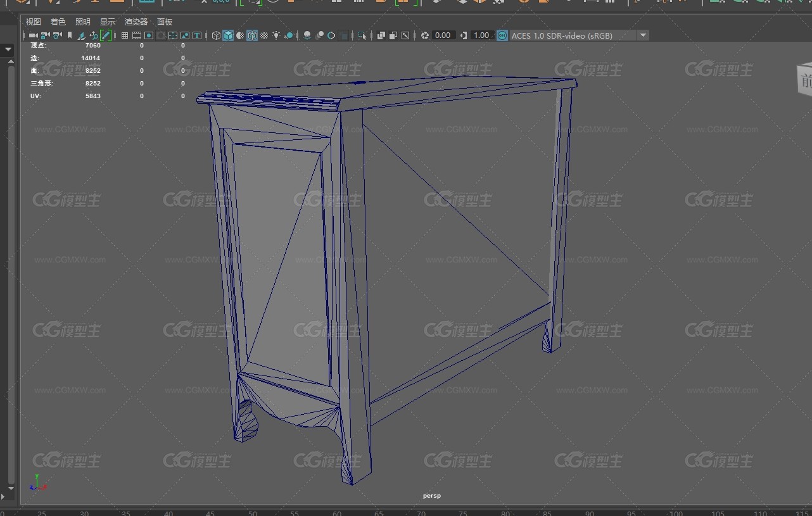Click frame 100 on the time slider

click(x=676, y=513)
